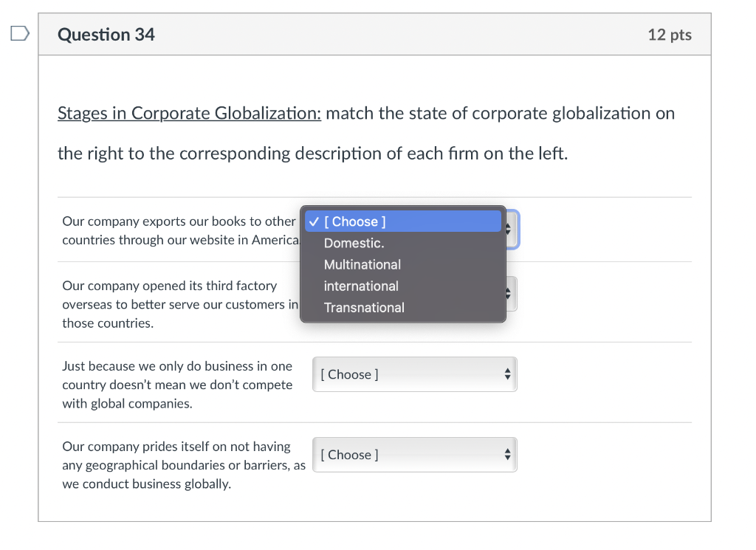Select the Multinational option
The image size is (756, 550).
[x=362, y=264]
